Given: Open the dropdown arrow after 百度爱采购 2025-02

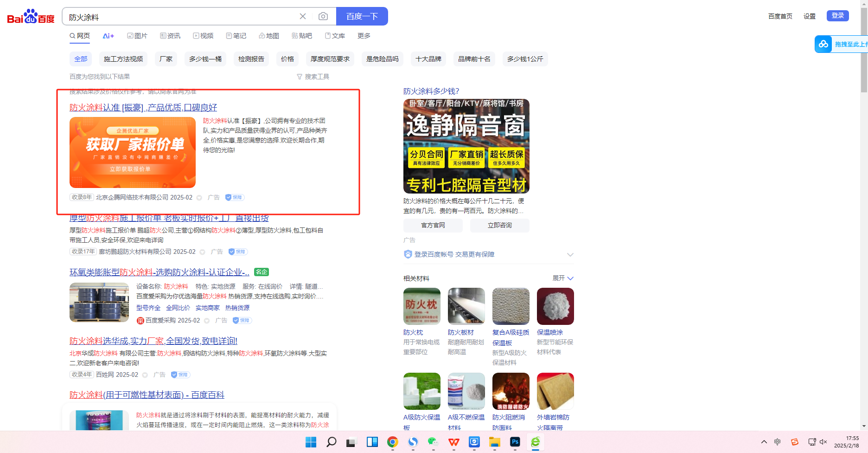Looking at the screenshot, I should pos(207,321).
